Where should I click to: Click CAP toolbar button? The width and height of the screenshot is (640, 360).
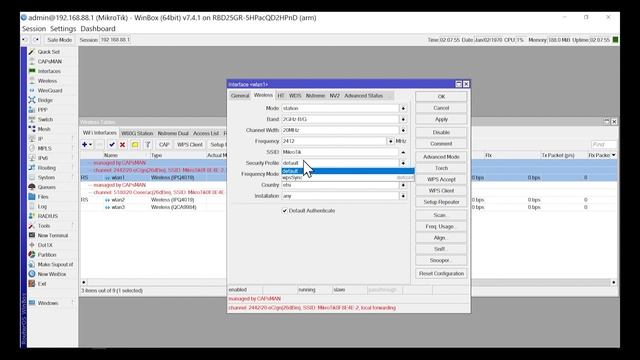[x=164, y=144]
